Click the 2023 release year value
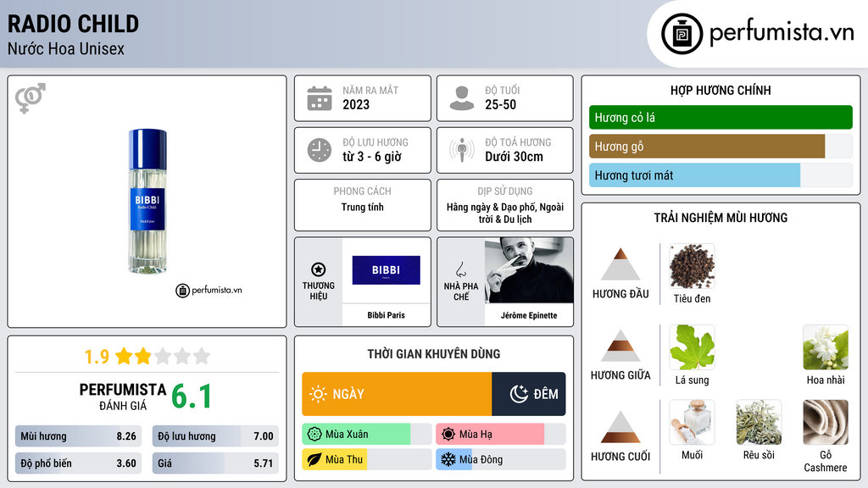The image size is (868, 488). (356, 104)
